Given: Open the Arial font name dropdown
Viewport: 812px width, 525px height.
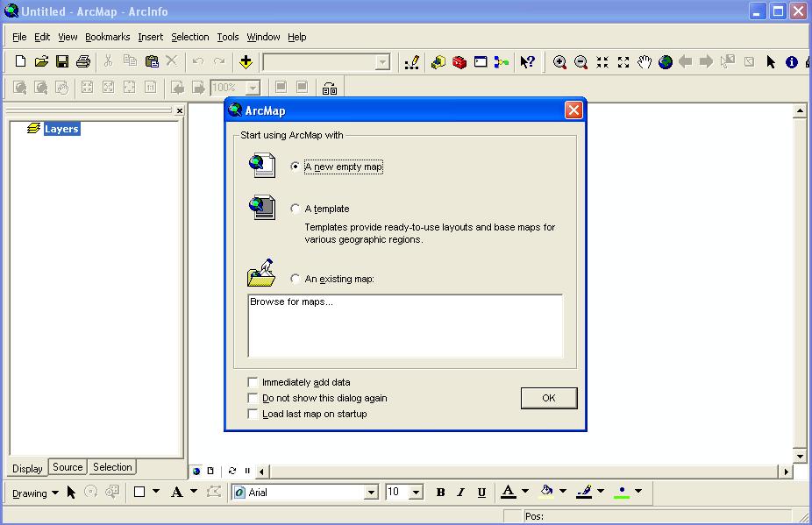Looking at the screenshot, I should pos(371,492).
